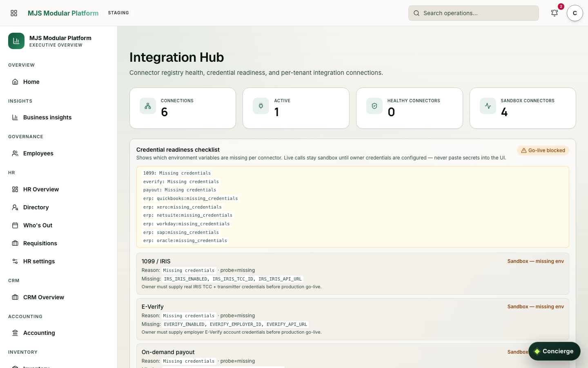588x368 pixels.
Task: Click the E-Verify connector title
Action: [x=153, y=307]
